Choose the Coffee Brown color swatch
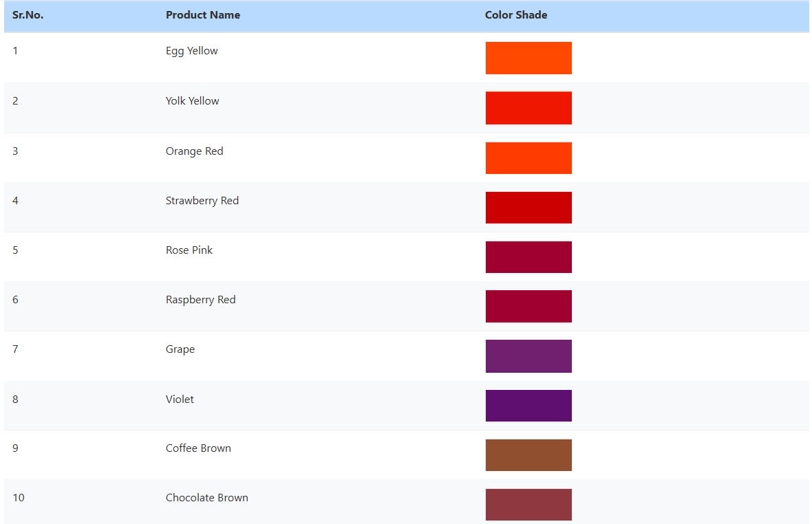 [x=528, y=455]
